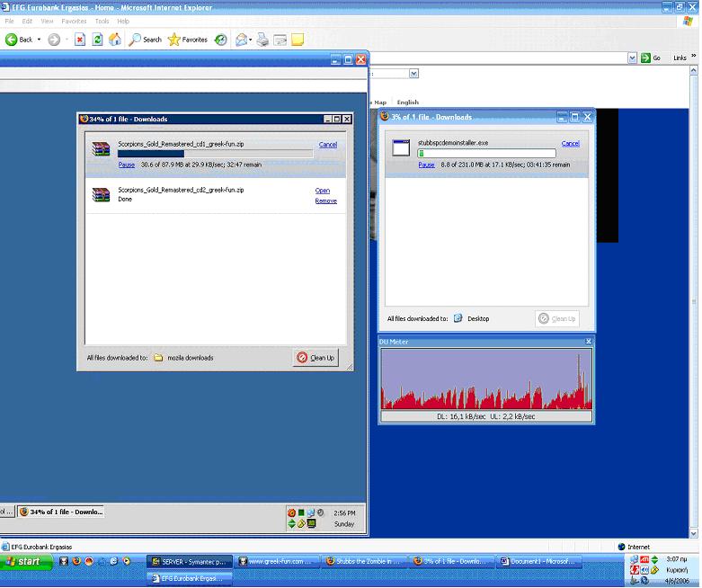Viewport: 702px width, 588px height.
Task: Open the finished Scorpions cd2 zip file
Action: click(323, 191)
